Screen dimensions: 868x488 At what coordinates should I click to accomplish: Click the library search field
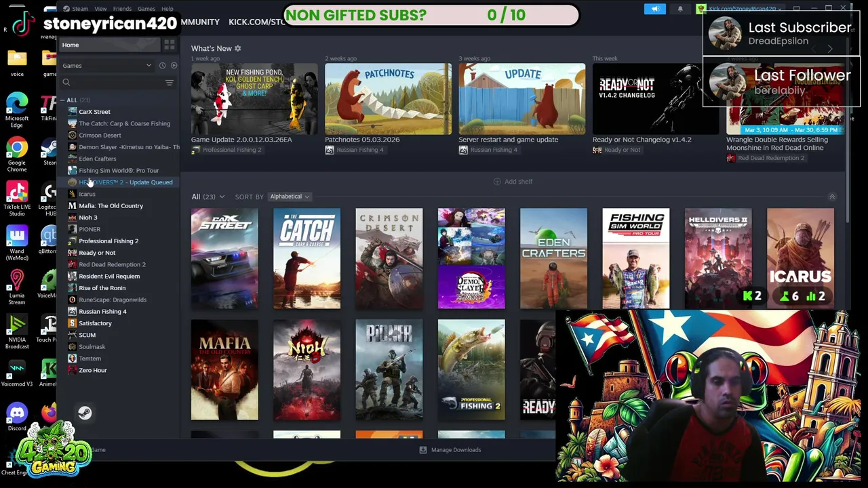[112, 83]
